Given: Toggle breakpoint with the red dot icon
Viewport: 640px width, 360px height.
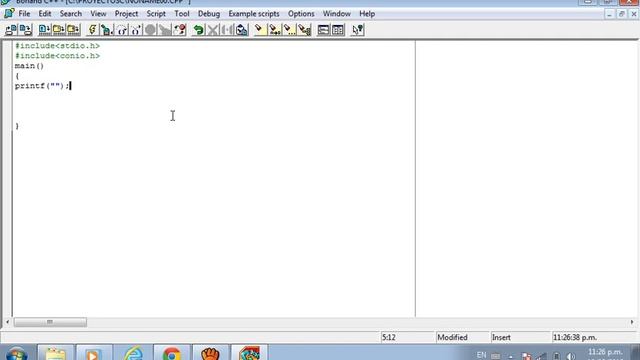Looking at the screenshot, I should click(180, 30).
